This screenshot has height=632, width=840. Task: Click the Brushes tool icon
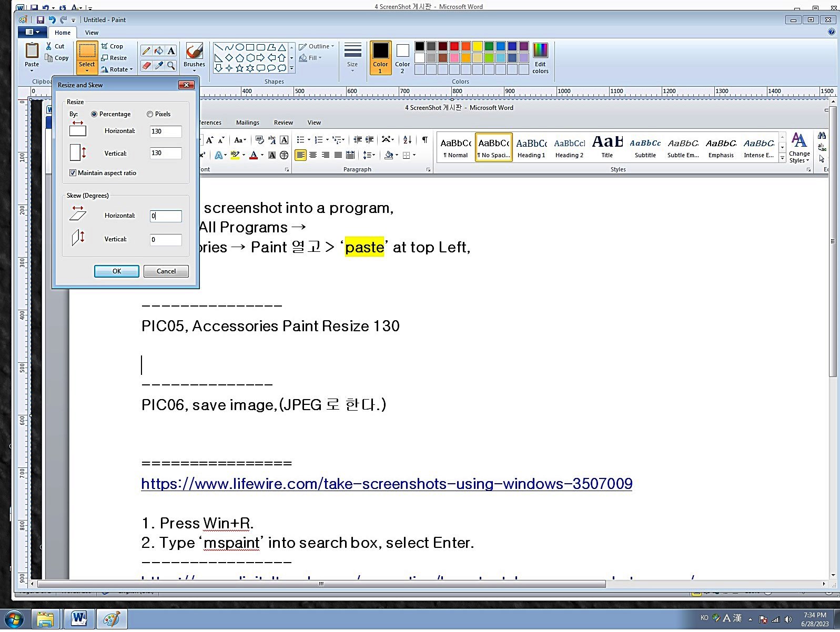(x=194, y=52)
